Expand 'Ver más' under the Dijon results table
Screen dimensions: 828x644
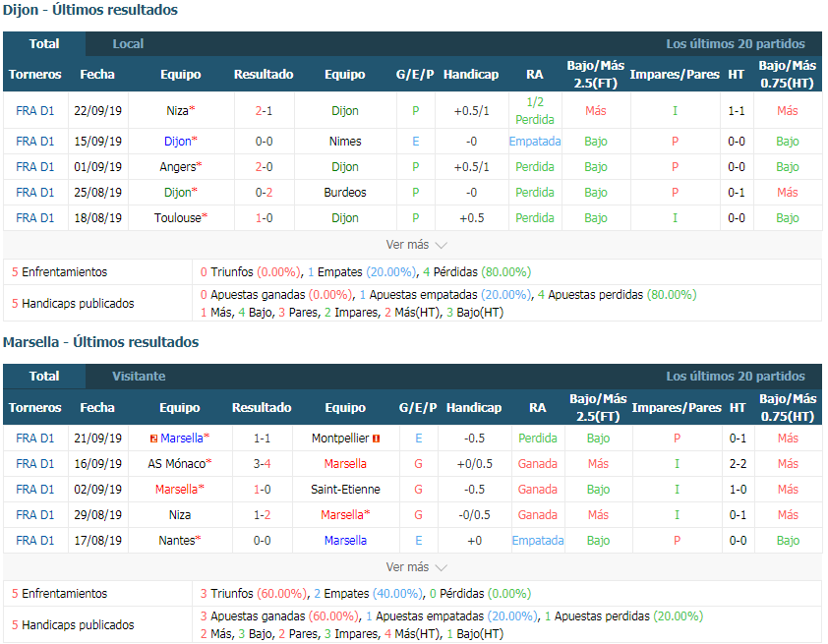[416, 245]
